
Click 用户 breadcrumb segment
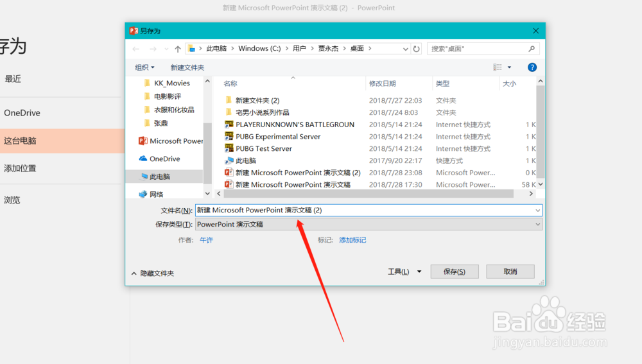299,48
